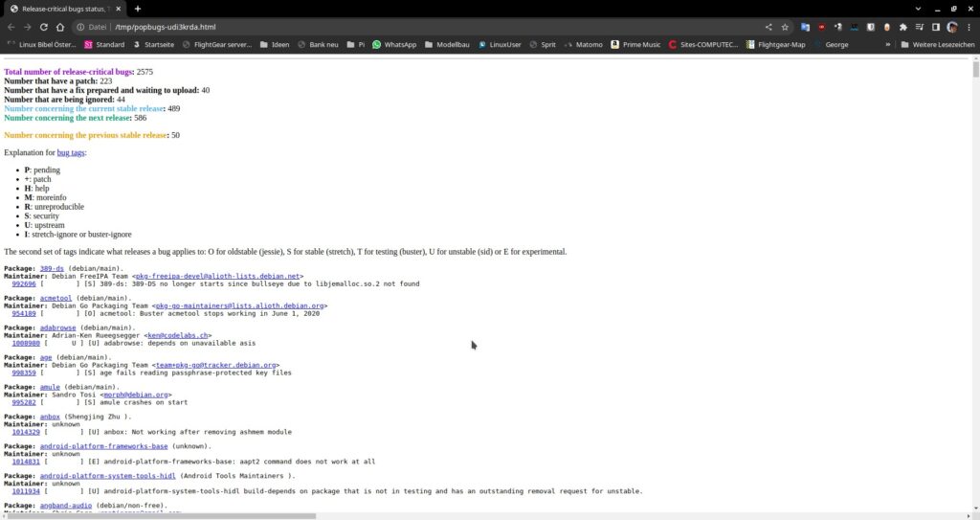Open android-platform-system-tools-hidl package link
The image size is (980, 520).
click(x=107, y=476)
